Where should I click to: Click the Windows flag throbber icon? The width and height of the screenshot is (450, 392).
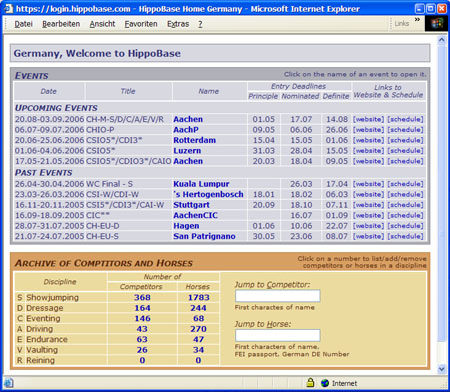click(x=436, y=24)
